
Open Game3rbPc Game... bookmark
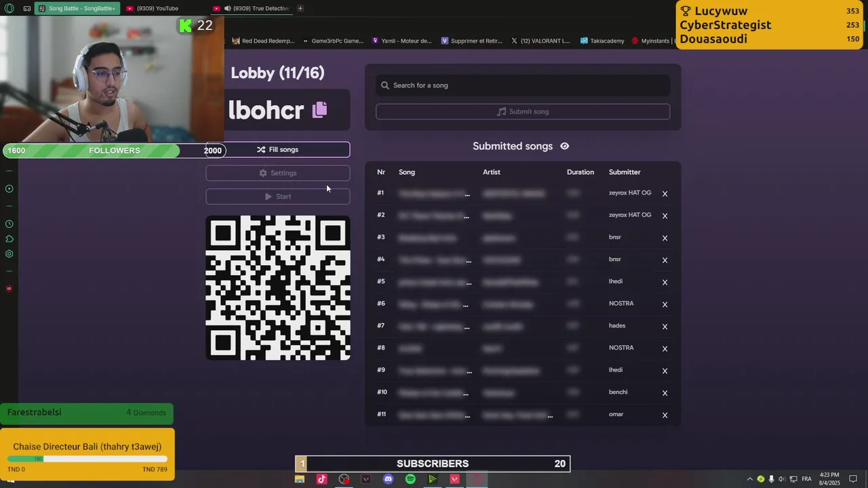point(332,41)
